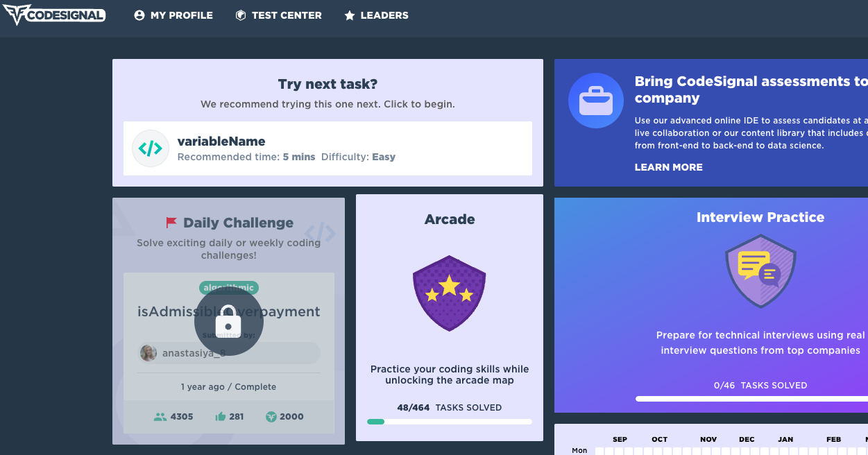Click the red flag Daily Challenge icon

click(171, 223)
